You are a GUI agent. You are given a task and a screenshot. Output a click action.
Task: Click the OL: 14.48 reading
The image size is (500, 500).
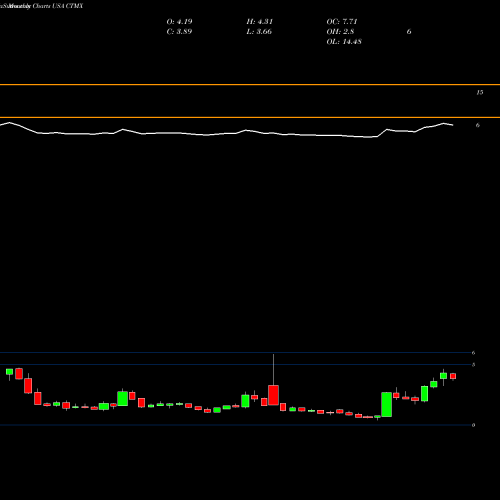click(x=344, y=42)
